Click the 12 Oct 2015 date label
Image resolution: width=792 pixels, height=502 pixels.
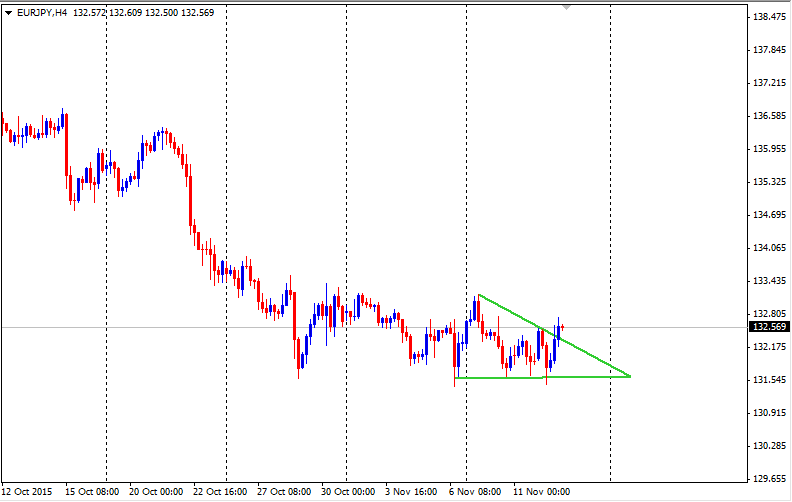(27, 491)
